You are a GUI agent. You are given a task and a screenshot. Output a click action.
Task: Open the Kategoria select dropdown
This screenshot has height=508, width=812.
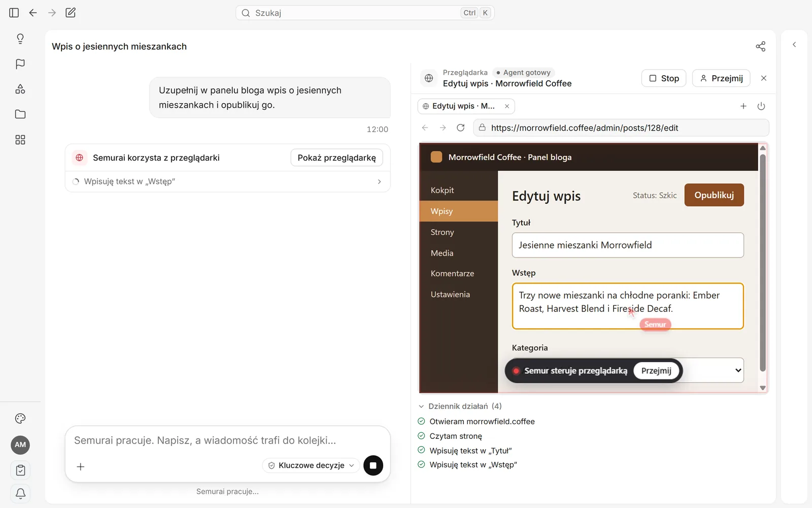click(x=628, y=370)
